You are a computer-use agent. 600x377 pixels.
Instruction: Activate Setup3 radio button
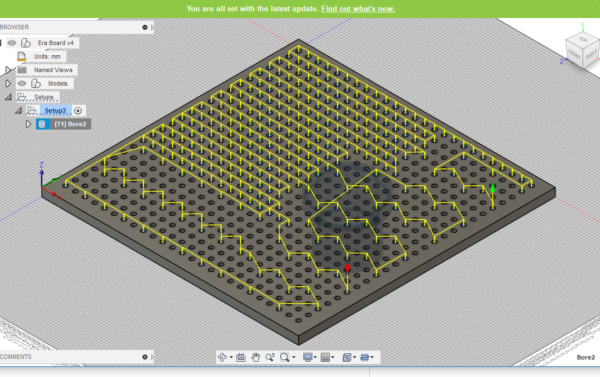(78, 111)
